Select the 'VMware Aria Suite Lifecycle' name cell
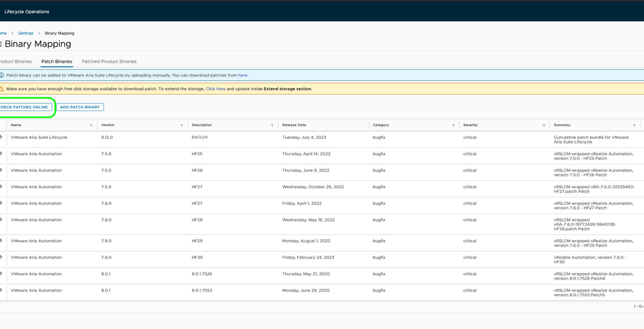This screenshot has width=644, height=329. pyautogui.click(x=39, y=138)
